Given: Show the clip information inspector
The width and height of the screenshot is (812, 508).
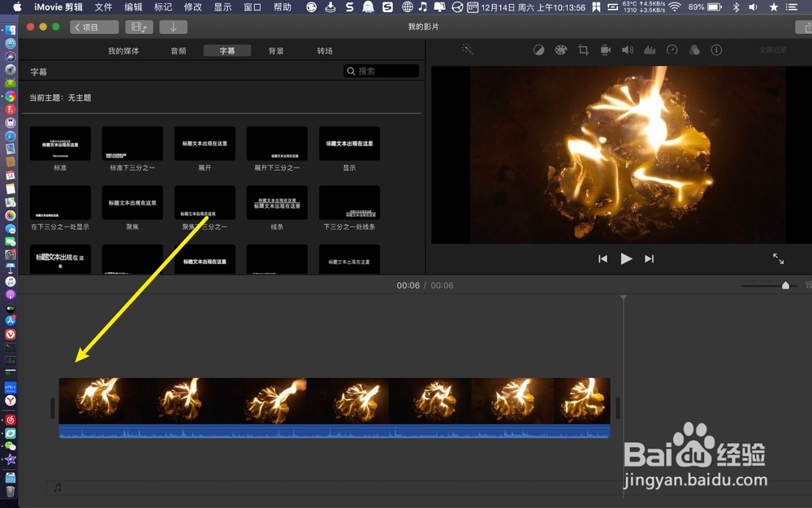Looking at the screenshot, I should pyautogui.click(x=716, y=50).
